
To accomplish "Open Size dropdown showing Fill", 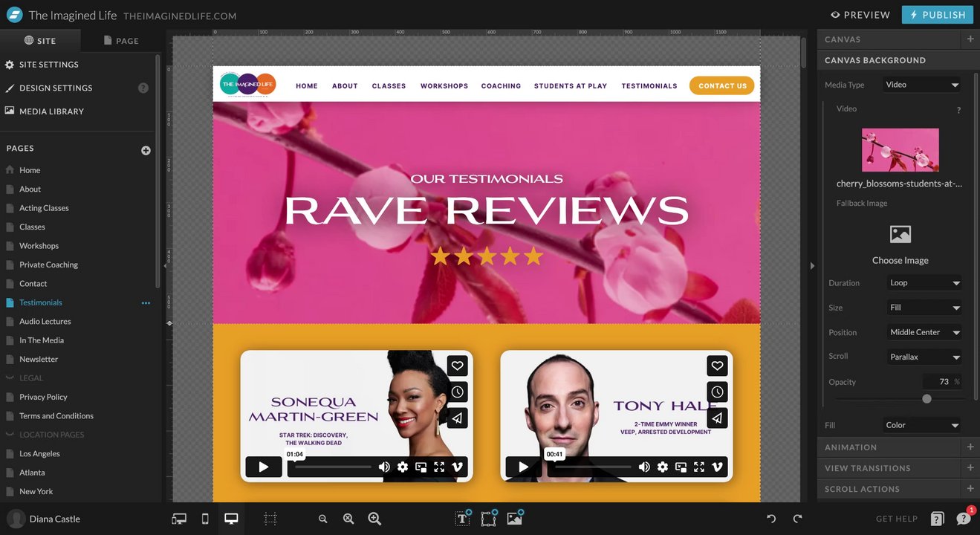I will [x=924, y=308].
